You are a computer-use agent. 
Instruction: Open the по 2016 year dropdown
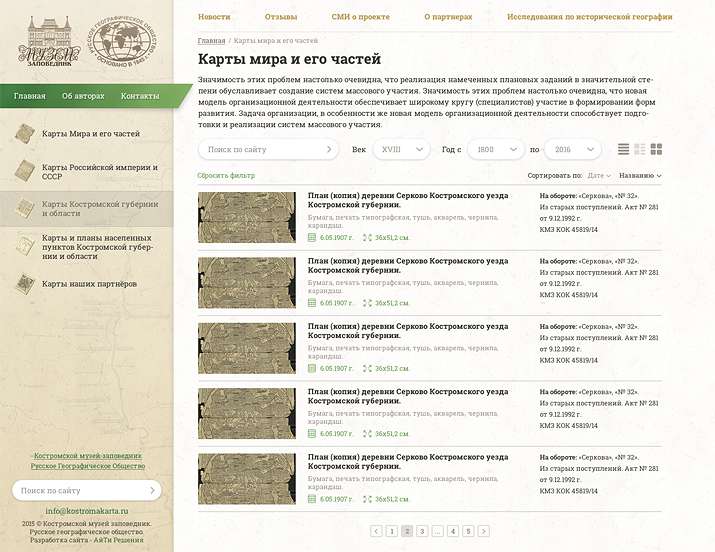click(x=573, y=149)
